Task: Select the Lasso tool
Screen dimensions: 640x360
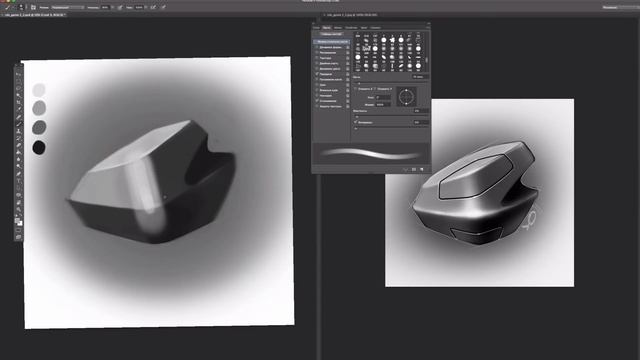Action: coord(18,88)
